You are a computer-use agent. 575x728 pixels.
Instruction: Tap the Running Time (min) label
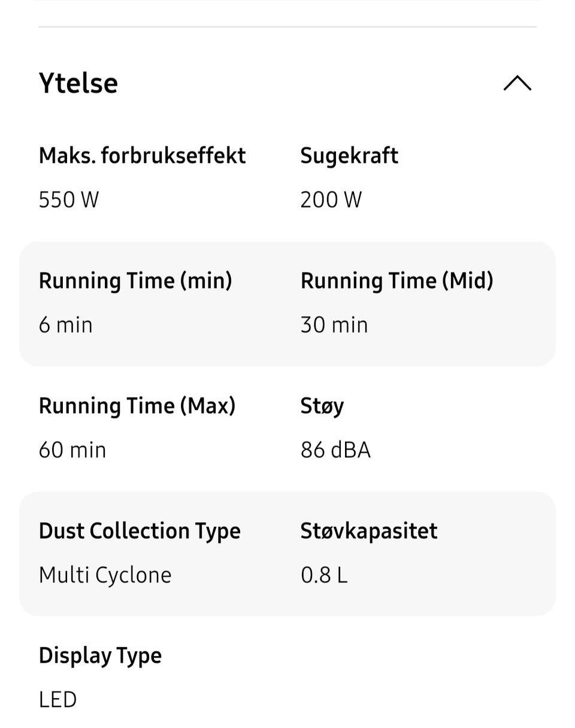pos(135,281)
